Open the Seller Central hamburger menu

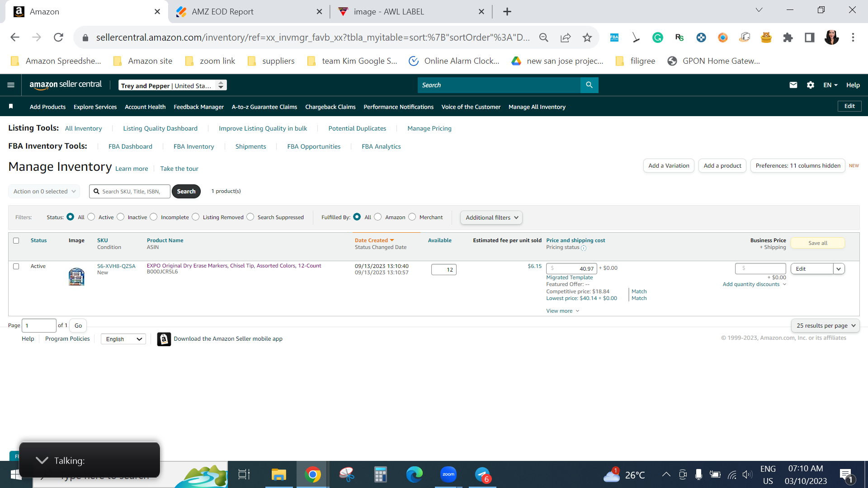click(11, 85)
